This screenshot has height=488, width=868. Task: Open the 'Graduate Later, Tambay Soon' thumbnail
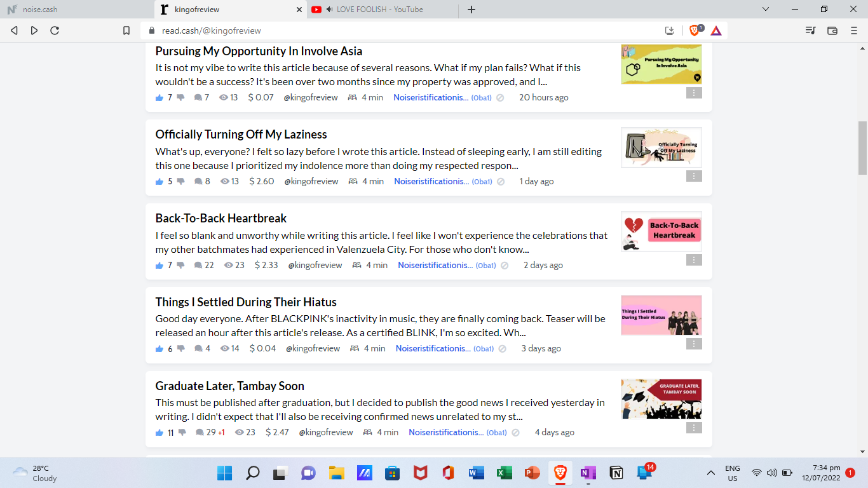(x=661, y=399)
